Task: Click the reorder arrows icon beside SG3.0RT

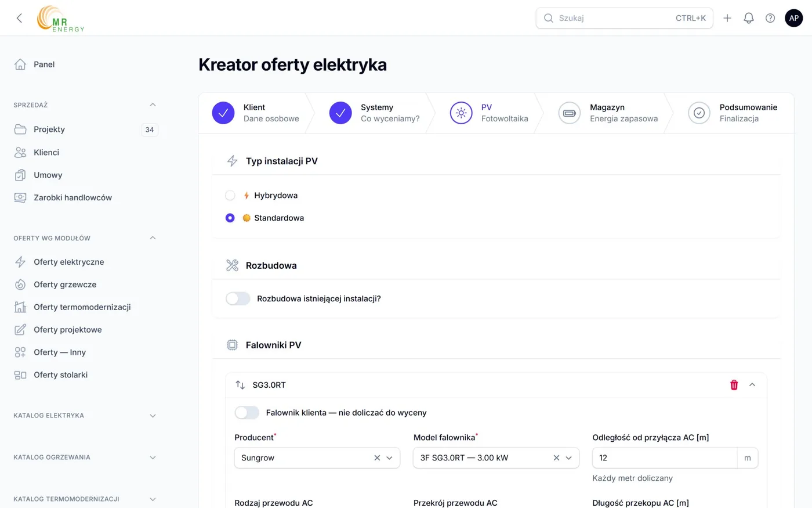Action: click(240, 385)
